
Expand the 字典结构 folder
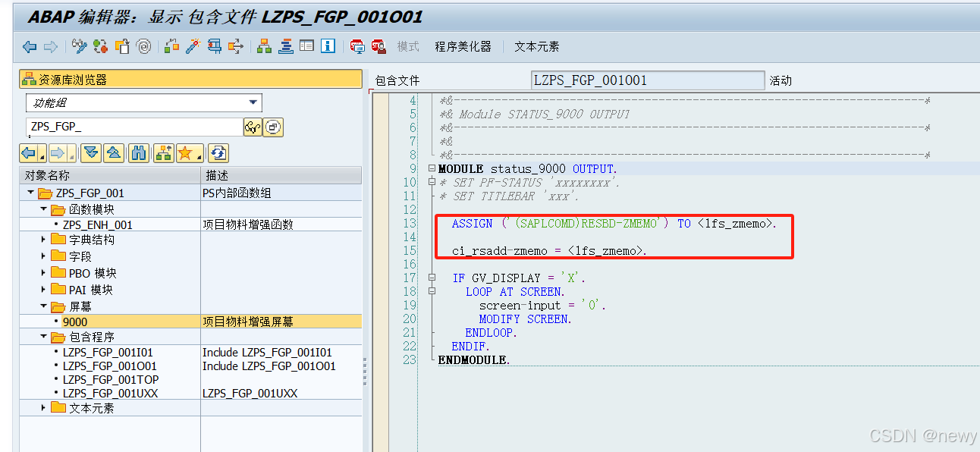click(43, 240)
